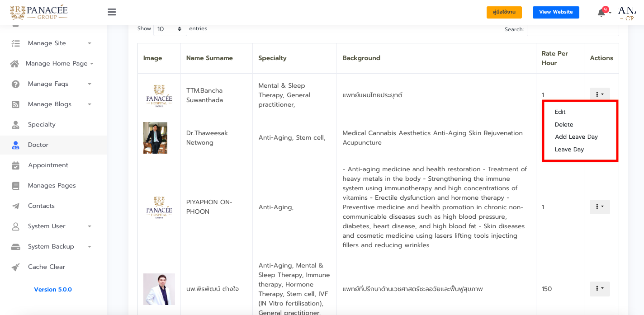Click the Manage Site list icon
644x315 pixels.
pos(15,43)
